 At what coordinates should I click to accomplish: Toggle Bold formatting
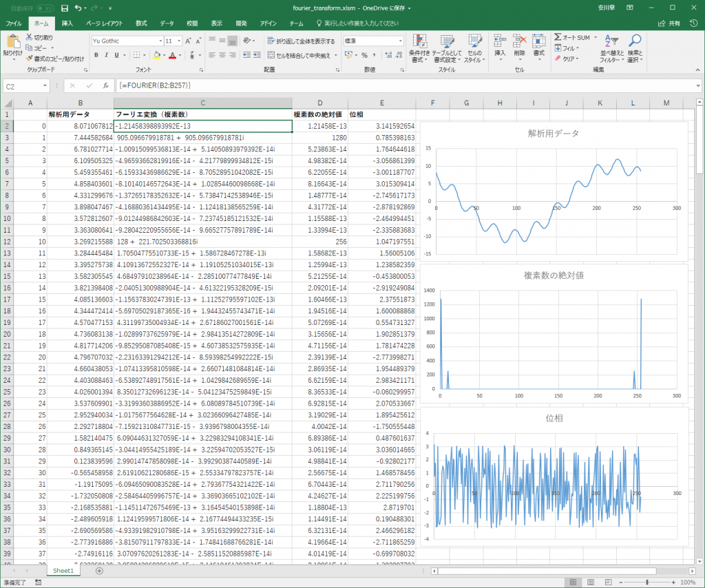(x=96, y=55)
